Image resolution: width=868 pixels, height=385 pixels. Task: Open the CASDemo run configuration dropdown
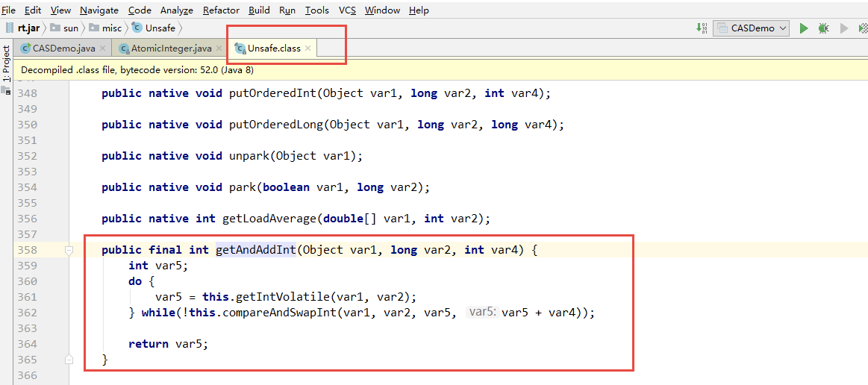coord(751,28)
